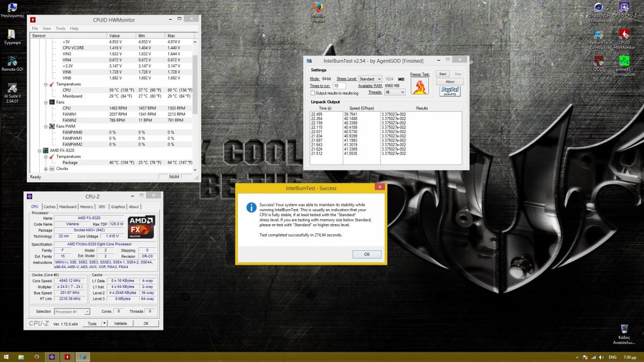The height and width of the screenshot is (362, 644).
Task: Collapse the Temperatures node containing Mainboard
Action: tap(46, 84)
